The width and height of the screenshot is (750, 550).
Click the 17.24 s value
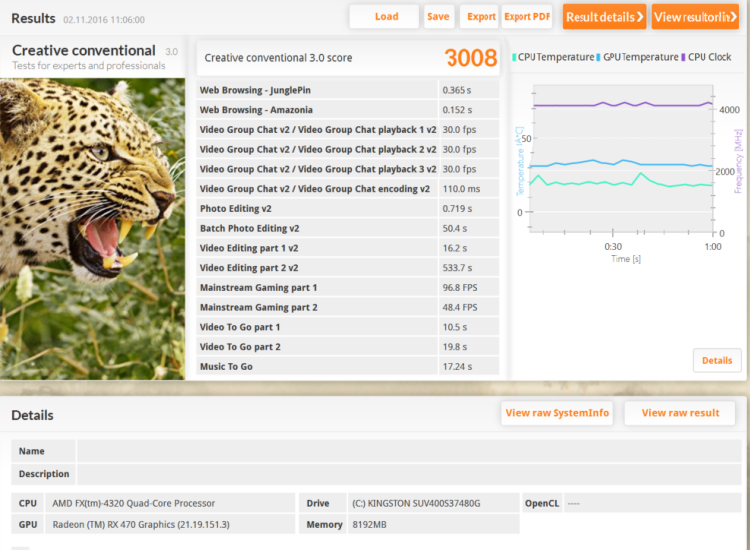[x=457, y=367]
